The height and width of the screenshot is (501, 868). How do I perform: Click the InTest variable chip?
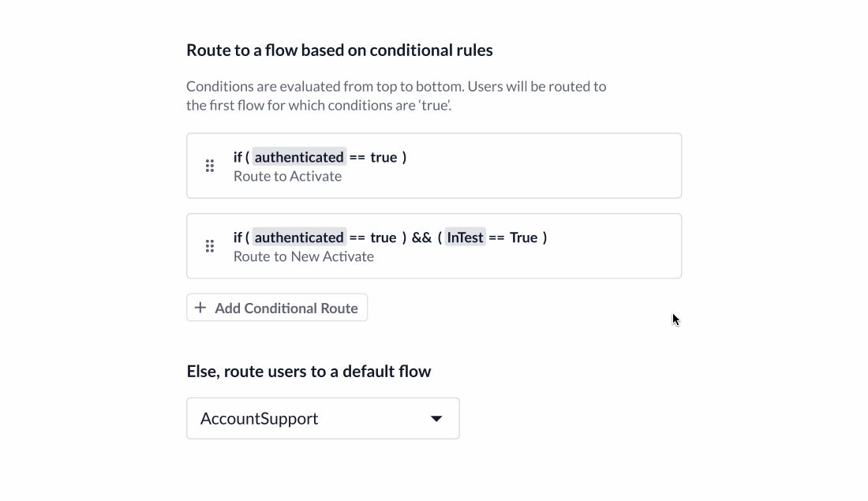click(x=465, y=237)
